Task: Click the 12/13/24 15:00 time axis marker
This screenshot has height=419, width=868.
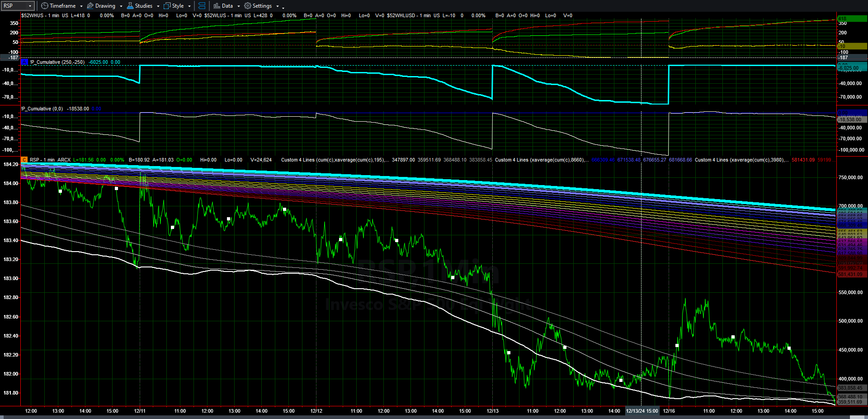Action: [x=642, y=411]
